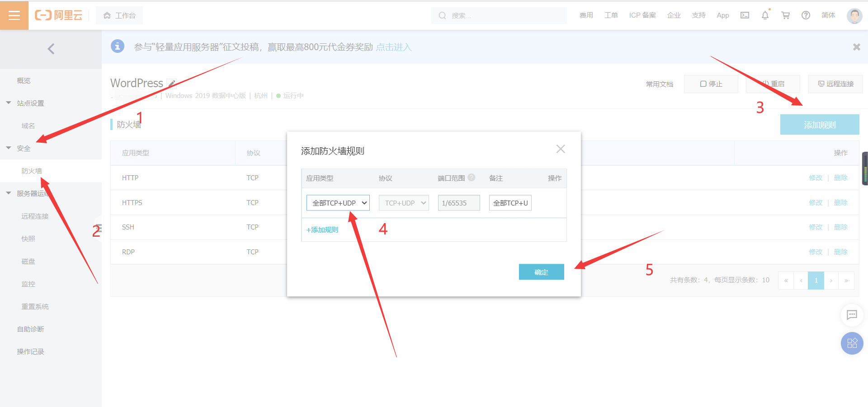Click 修改 for the HTTPS rule
The image size is (868, 407).
click(x=816, y=203)
